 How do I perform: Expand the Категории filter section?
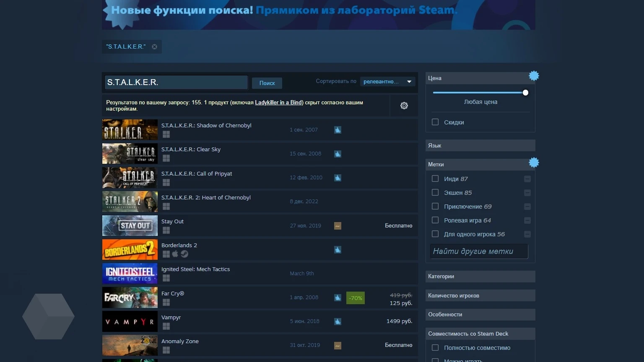480,276
